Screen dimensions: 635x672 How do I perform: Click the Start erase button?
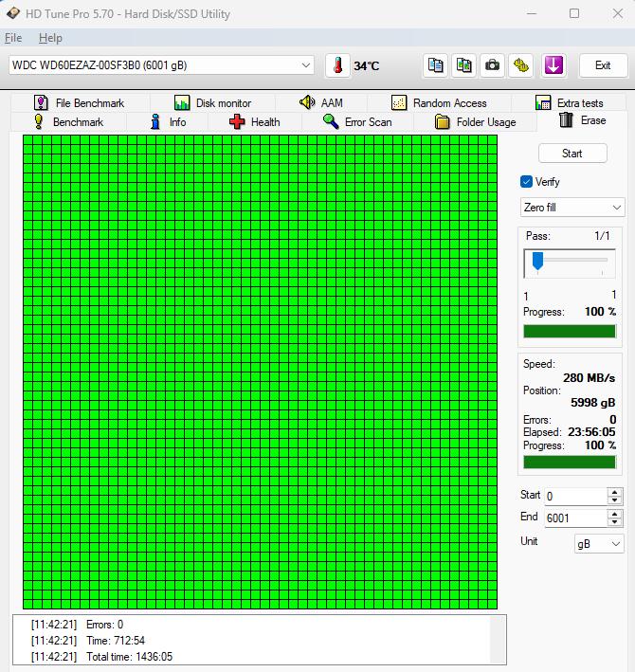click(572, 154)
